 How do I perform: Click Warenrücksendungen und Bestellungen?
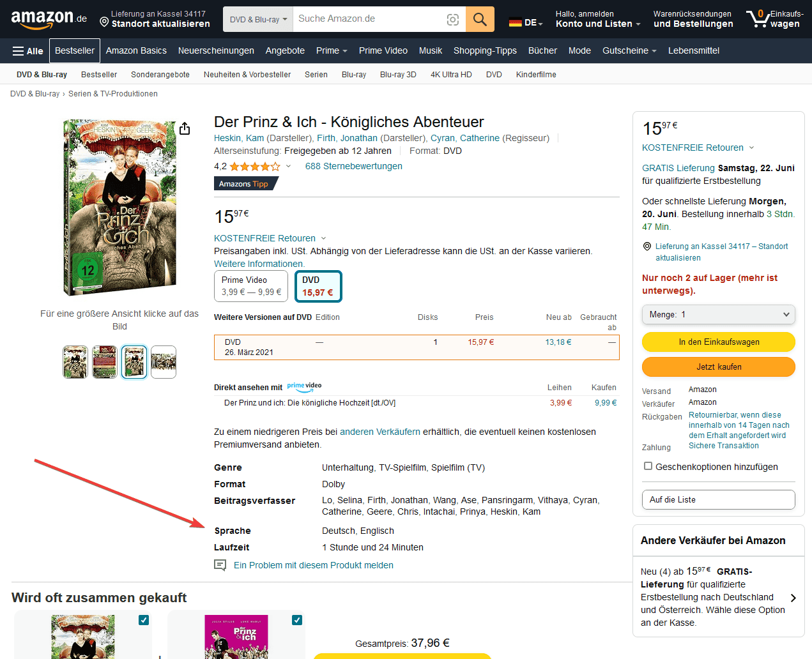(x=693, y=19)
